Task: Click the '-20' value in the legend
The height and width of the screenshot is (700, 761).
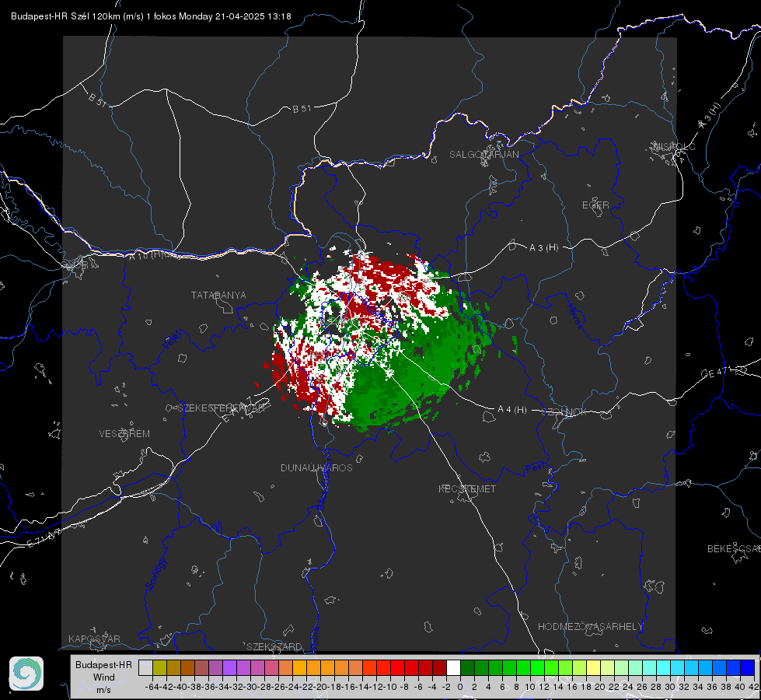Action: pyautogui.click(x=319, y=687)
